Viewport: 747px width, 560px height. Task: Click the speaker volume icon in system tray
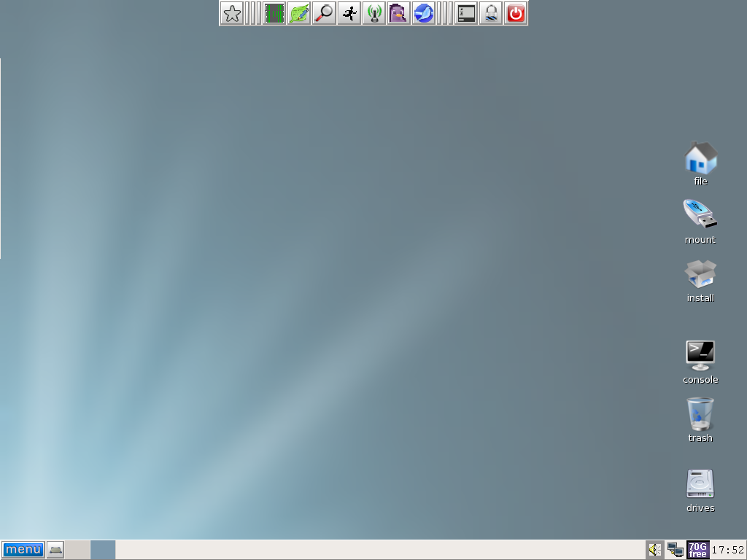[x=655, y=550]
